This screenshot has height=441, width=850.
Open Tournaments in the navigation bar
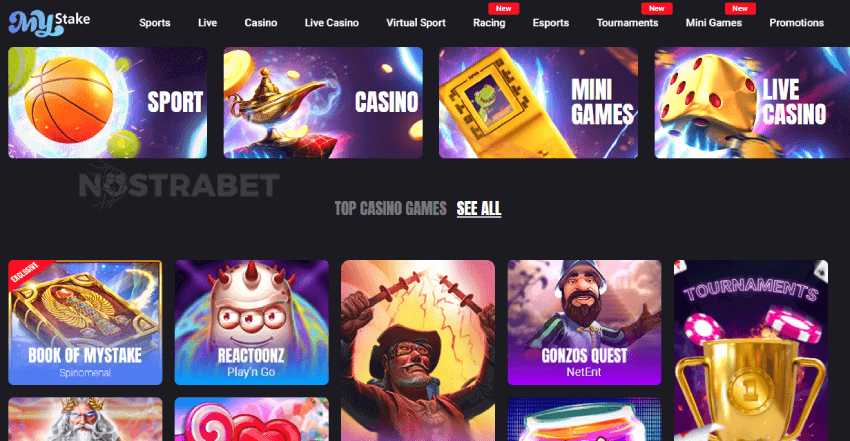pyautogui.click(x=627, y=23)
